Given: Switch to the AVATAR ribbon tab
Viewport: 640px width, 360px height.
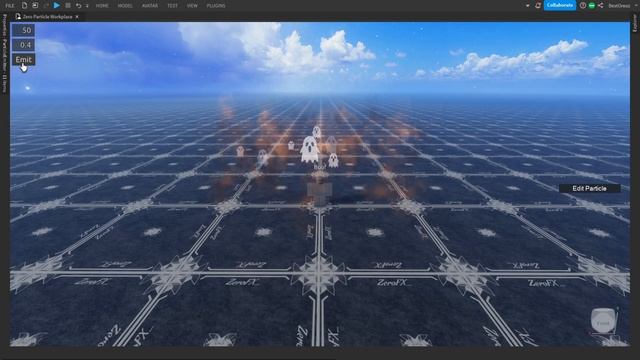Looking at the screenshot, I should coord(150,6).
